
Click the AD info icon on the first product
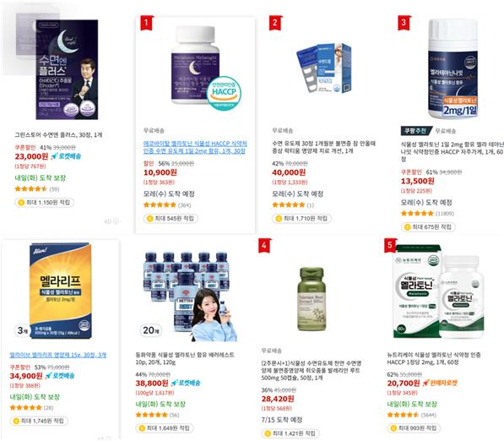tap(116, 221)
